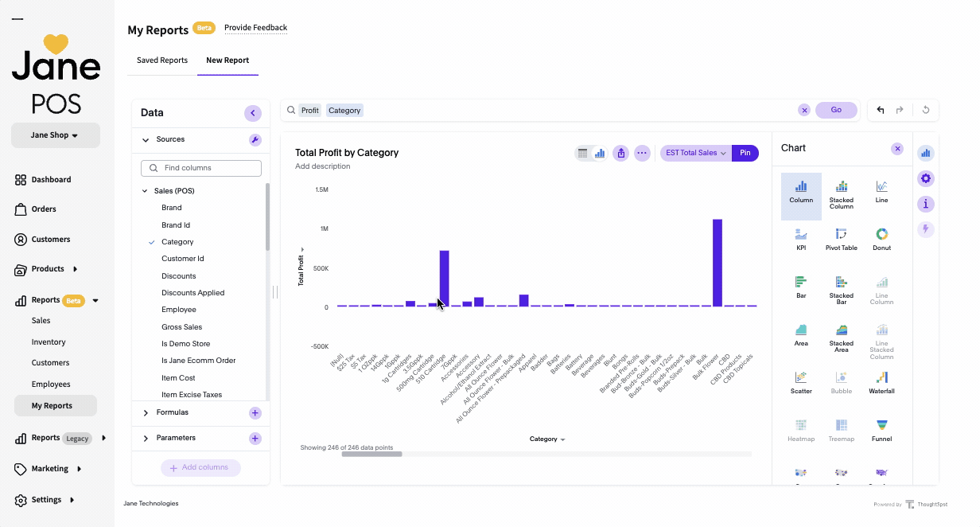The image size is (980, 527).
Task: Open the lightning bolt sidebar icon
Action: [x=926, y=229]
